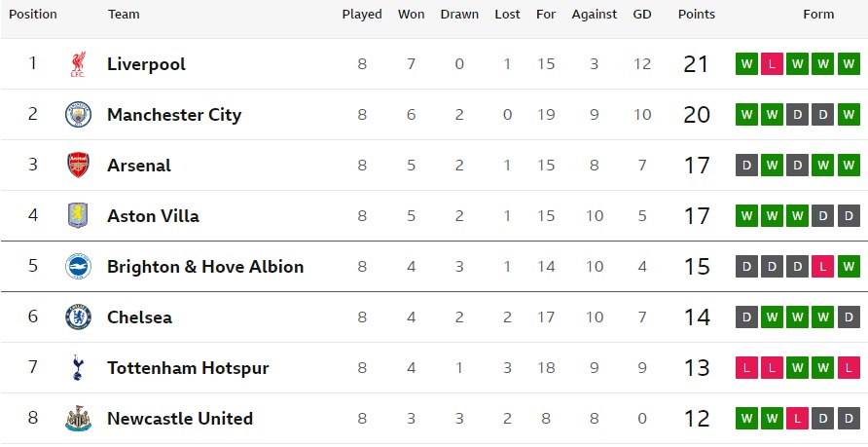Click the Form column header
868x447 pixels.
818,15
